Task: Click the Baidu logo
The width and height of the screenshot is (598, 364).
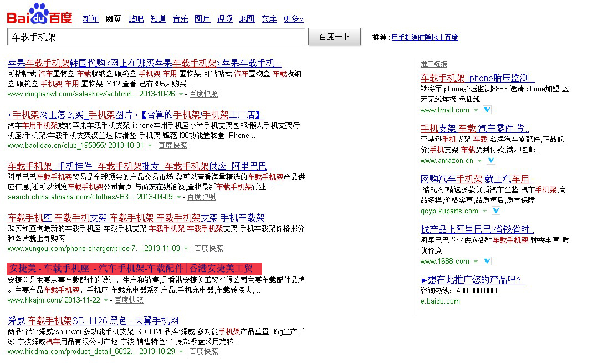Action: coord(39,14)
